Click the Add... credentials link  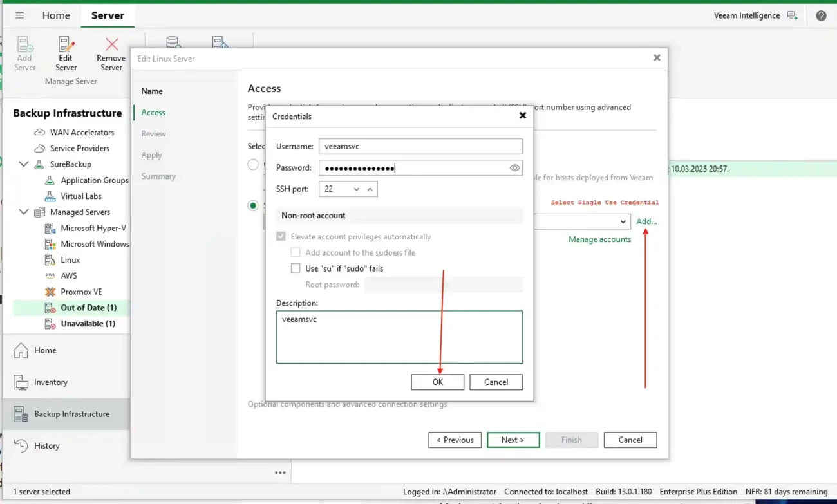(646, 221)
